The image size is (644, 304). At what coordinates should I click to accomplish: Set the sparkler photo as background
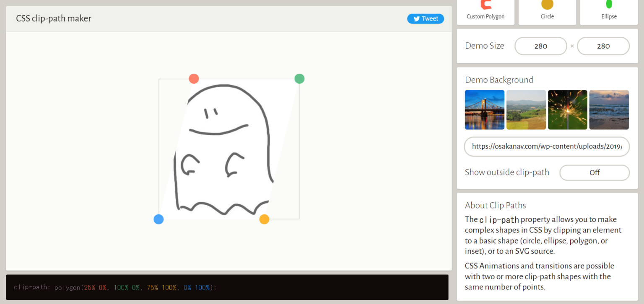567,110
